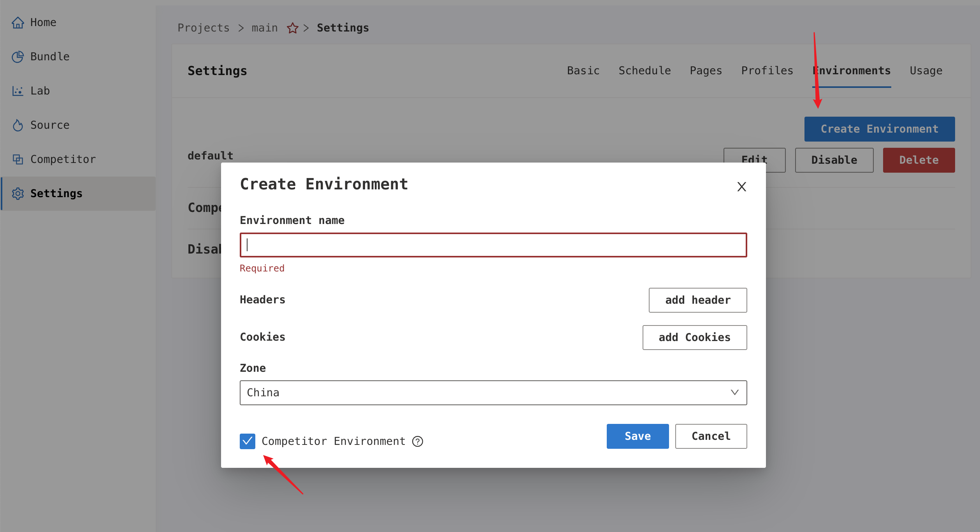Go to Projects in the breadcrumb

pyautogui.click(x=204, y=28)
